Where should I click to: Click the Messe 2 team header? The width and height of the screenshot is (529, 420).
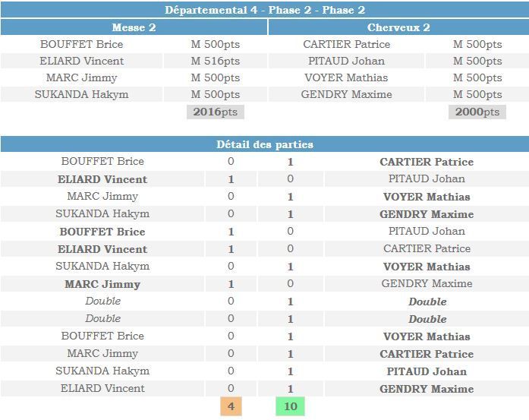pyautogui.click(x=134, y=27)
